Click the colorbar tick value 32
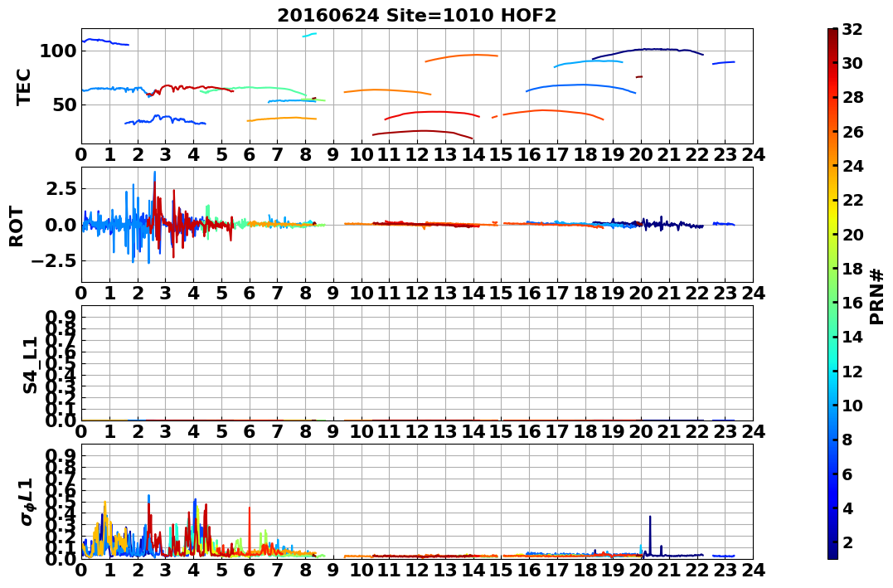893x588 pixels. click(852, 28)
